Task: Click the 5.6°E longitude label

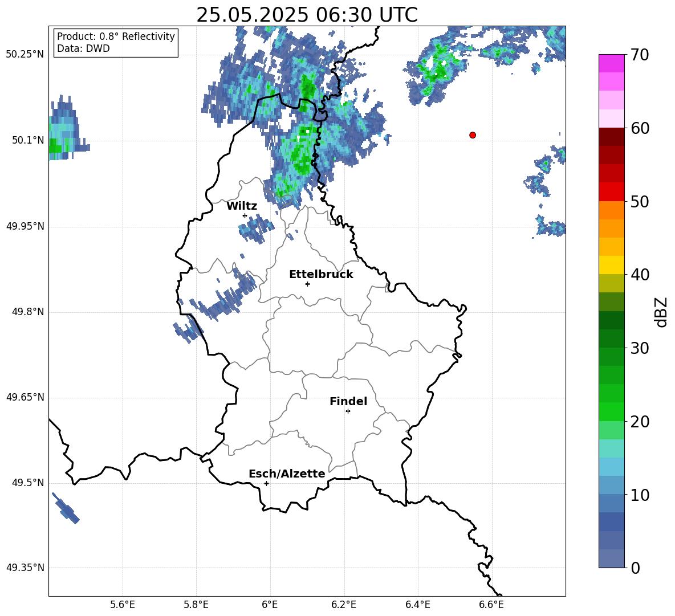Action: (123, 605)
